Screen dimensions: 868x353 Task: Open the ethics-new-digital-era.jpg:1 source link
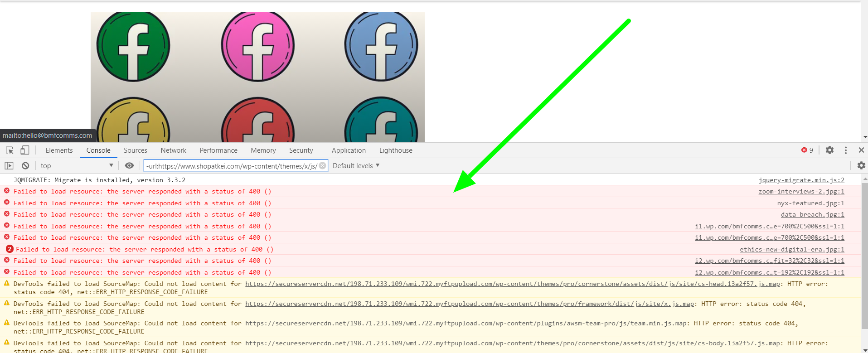coord(792,249)
